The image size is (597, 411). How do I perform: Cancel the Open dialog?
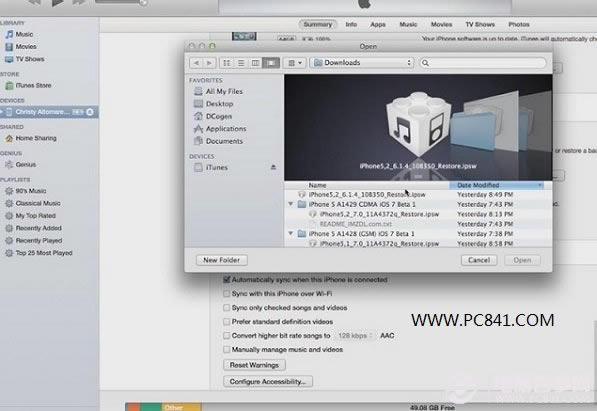pos(479,260)
